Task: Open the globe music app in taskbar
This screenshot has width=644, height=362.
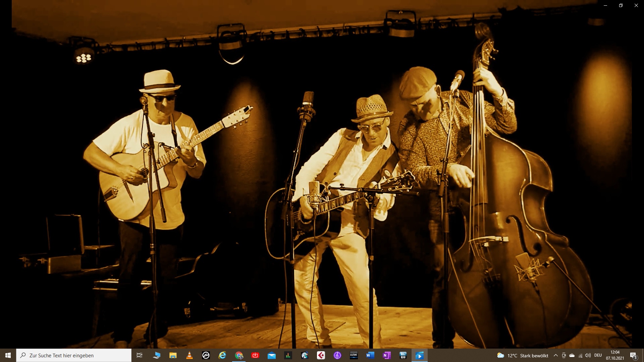Action: pos(305,355)
